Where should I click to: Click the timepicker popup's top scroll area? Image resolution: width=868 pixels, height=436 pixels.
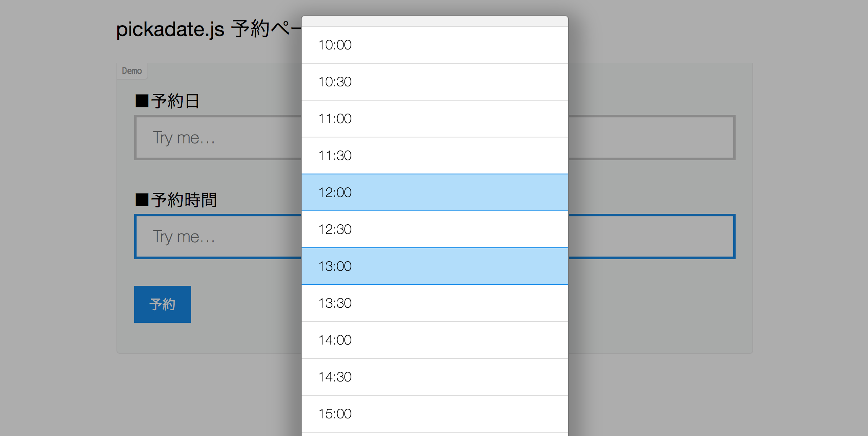434,20
